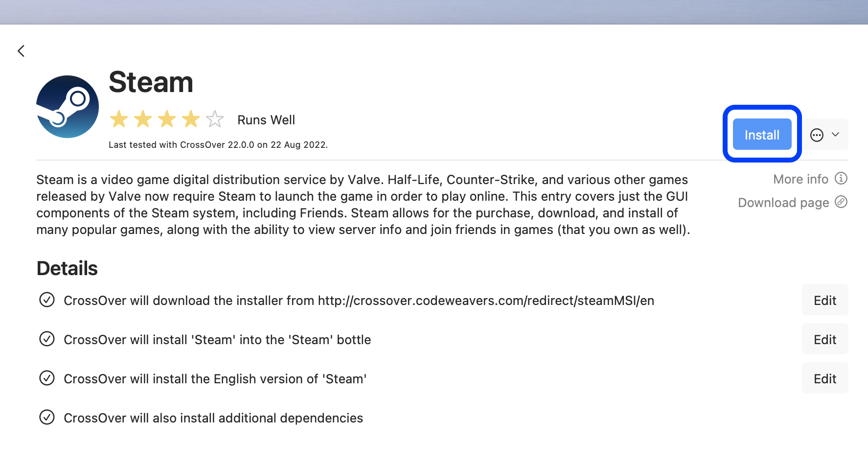Edit the installer download source
This screenshot has width=868, height=467.
click(825, 300)
